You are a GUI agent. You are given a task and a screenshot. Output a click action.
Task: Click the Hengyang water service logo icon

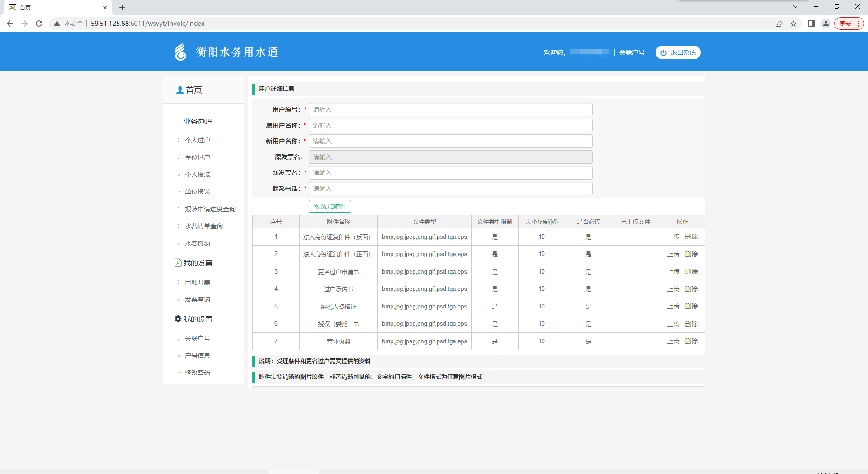tap(180, 52)
